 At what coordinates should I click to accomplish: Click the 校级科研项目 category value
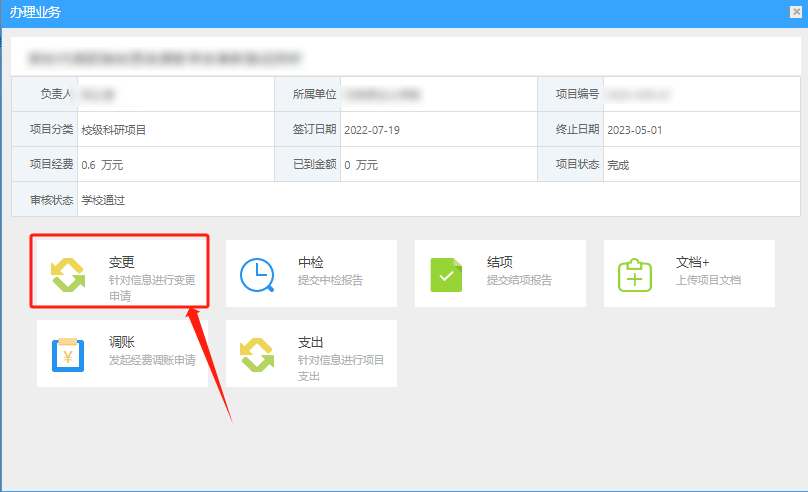114,130
